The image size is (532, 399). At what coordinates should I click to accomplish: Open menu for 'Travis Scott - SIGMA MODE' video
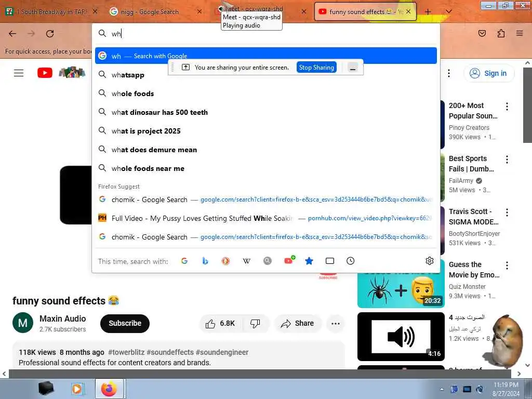coord(507,212)
